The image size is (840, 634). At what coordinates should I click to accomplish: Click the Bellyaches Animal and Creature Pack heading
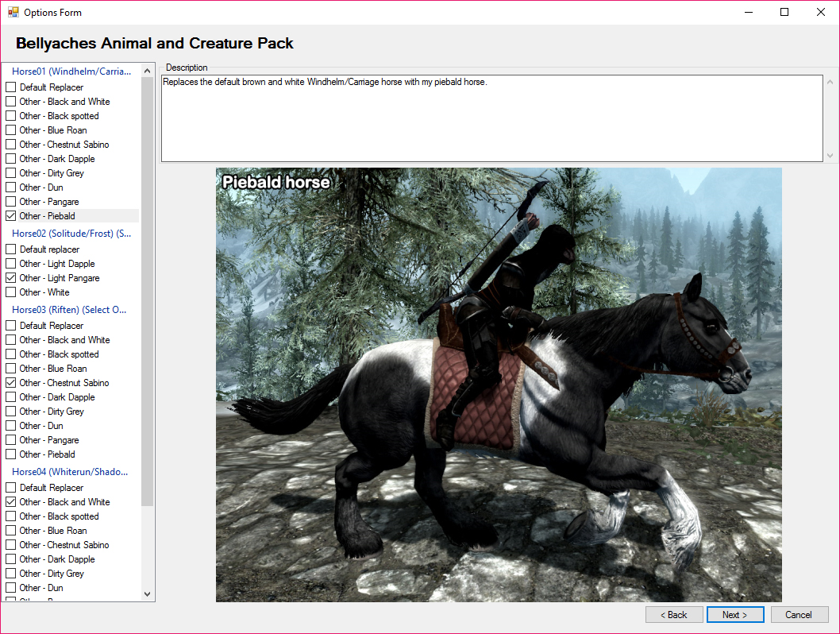(155, 43)
